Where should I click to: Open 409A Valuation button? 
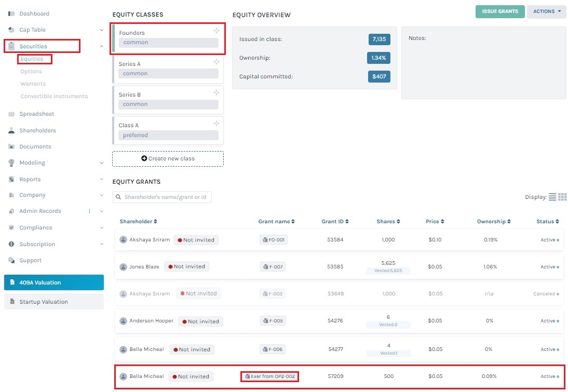54,282
